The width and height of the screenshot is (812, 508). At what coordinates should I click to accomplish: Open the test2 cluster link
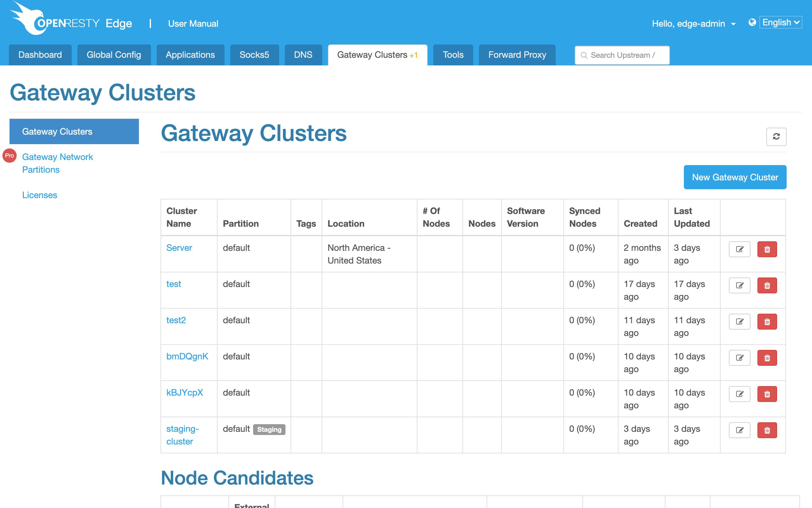point(176,320)
